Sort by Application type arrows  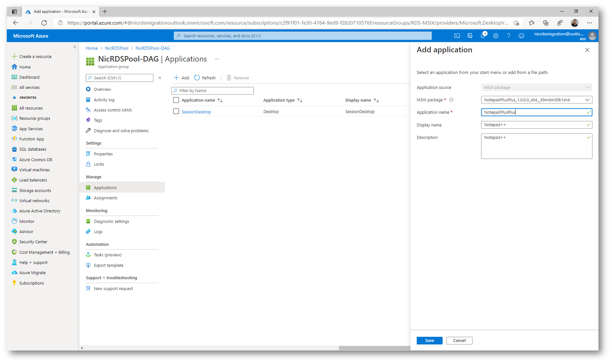click(x=300, y=100)
